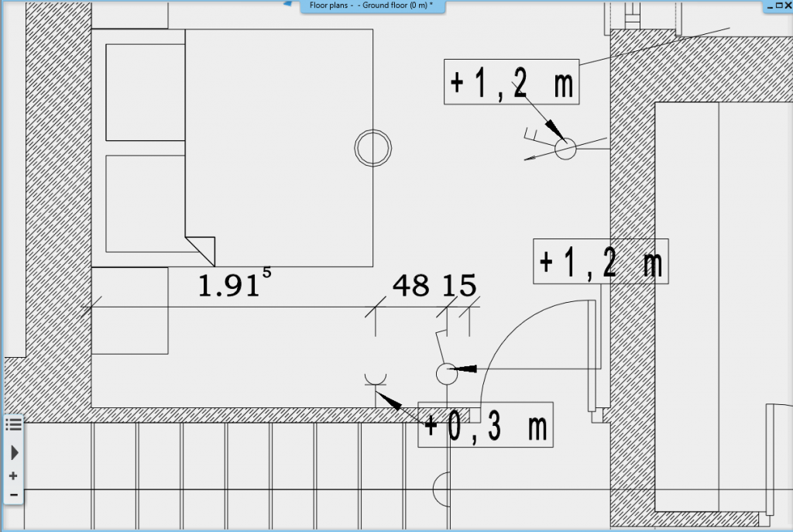Select the double-circle lamp symbol by the bed

(370, 147)
